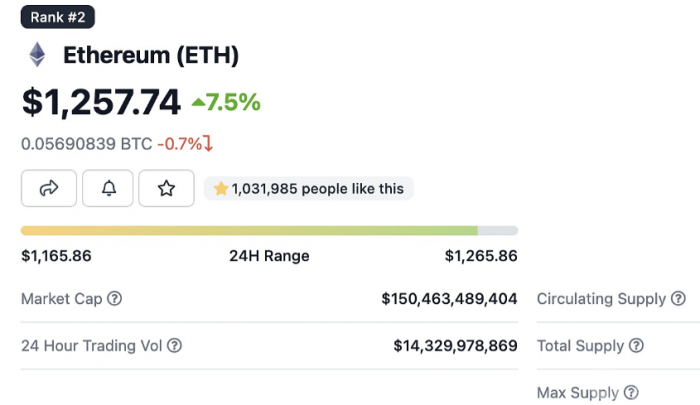Click the $150,463,489,404 market cap value
700x405 pixels.
449,299
